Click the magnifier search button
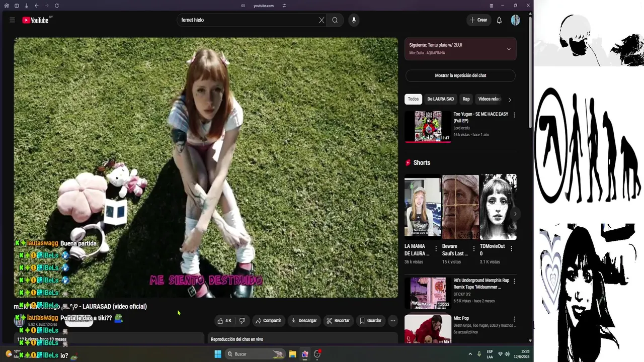The width and height of the screenshot is (644, 362). point(335,20)
